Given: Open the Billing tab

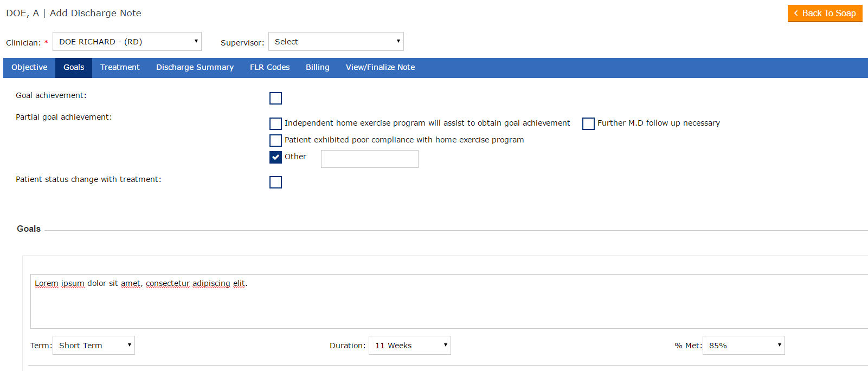Looking at the screenshot, I should [317, 68].
